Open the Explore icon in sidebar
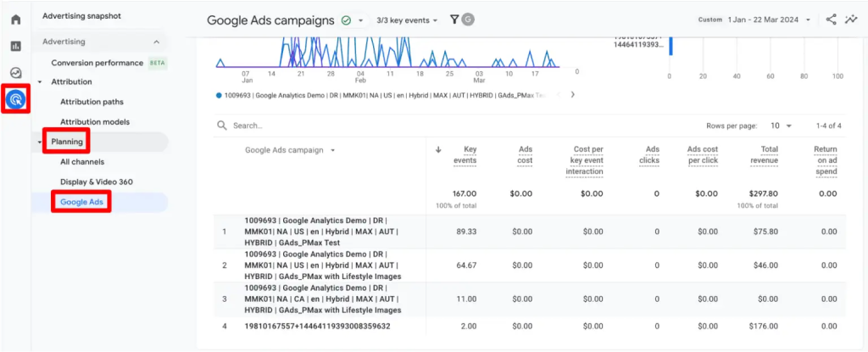 click(16, 73)
